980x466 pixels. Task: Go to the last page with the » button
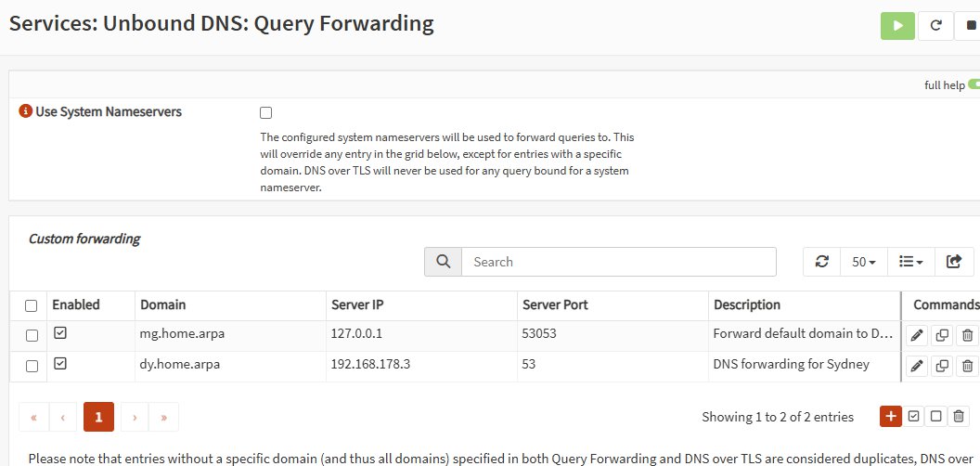point(163,417)
